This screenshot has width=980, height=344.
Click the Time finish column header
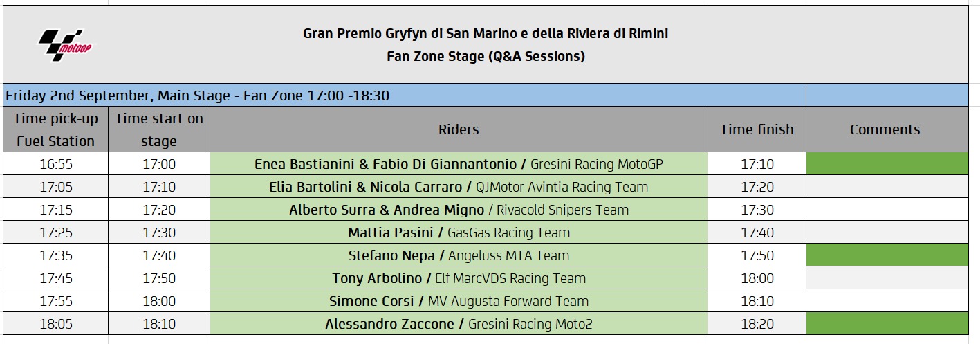757,129
